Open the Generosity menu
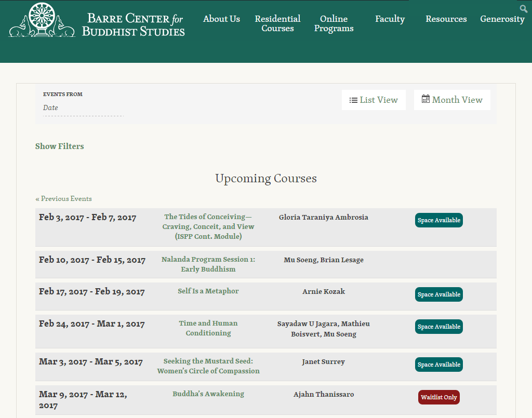 pos(502,19)
